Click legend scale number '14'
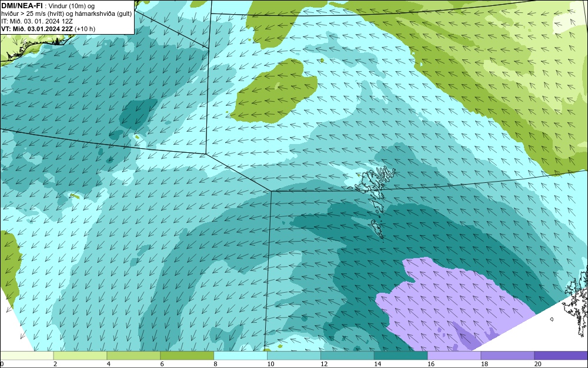This screenshot has height=368, width=588. click(377, 364)
